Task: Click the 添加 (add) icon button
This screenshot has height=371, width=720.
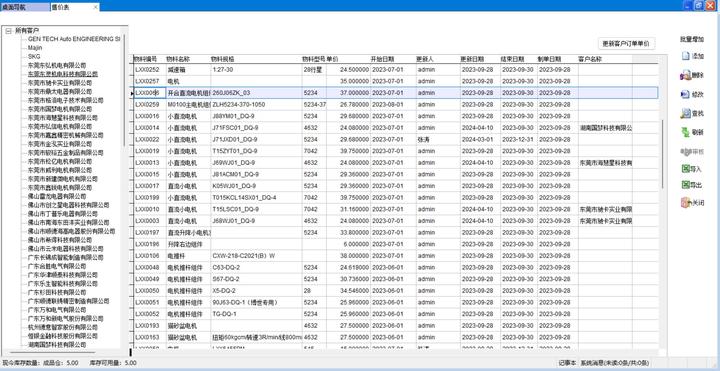Action: click(692, 56)
